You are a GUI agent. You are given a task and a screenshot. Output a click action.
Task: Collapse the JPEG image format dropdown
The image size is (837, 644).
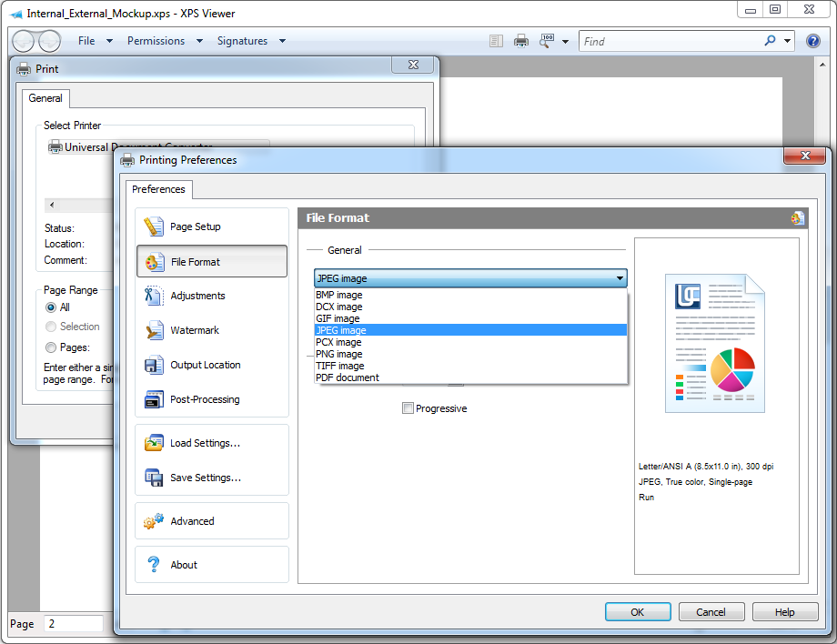point(620,278)
